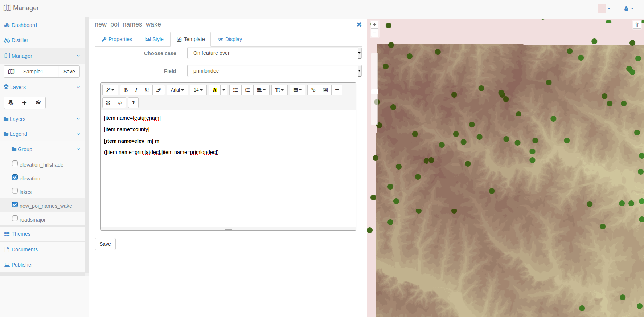Open the Arial font family dropdown
The height and width of the screenshot is (317, 644).
pyautogui.click(x=177, y=90)
